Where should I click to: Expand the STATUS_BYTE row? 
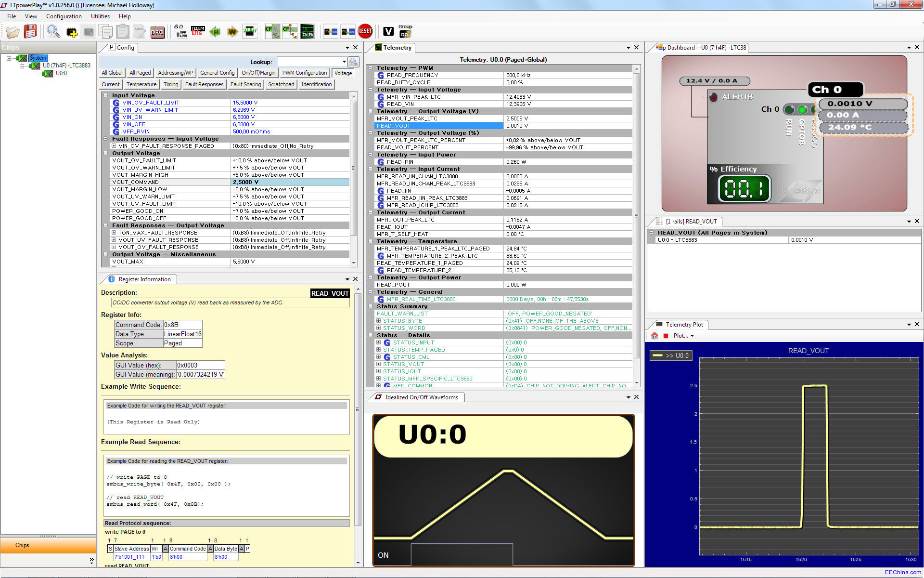click(x=379, y=321)
